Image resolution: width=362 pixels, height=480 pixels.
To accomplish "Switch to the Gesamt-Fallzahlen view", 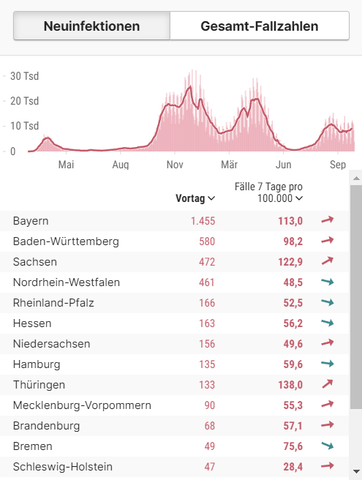I will point(259,26).
